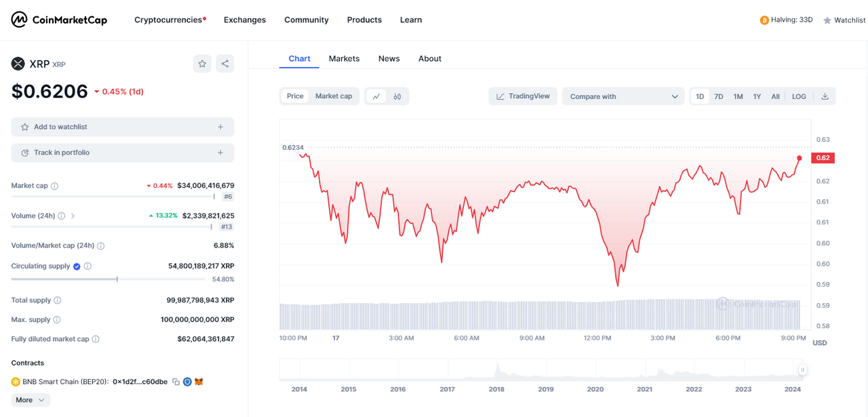Click Total supply info icon
Image resolution: width=868 pixels, height=417 pixels.
tap(58, 300)
